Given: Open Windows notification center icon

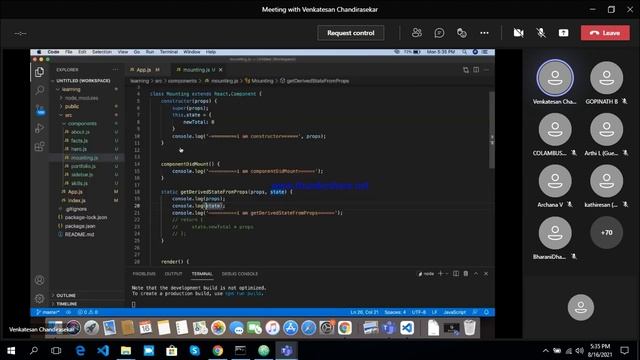Looking at the screenshot, I should [624, 351].
